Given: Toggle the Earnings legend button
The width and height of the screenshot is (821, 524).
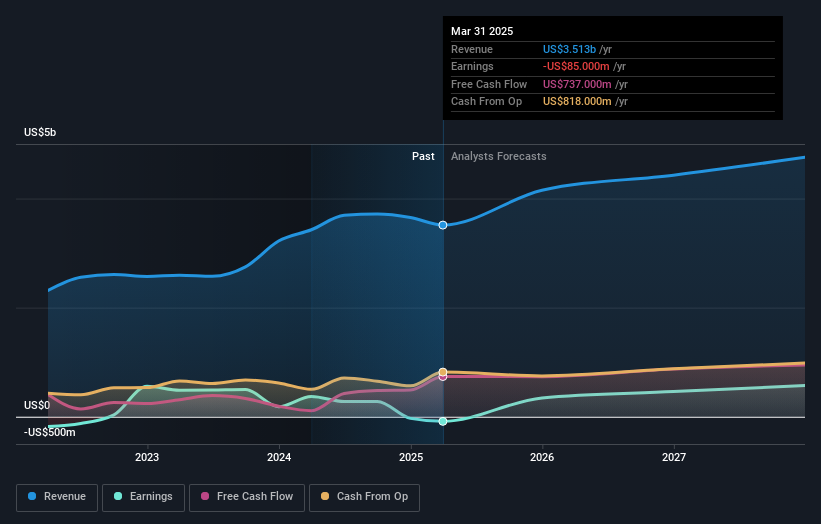Looking at the screenshot, I should tap(143, 497).
